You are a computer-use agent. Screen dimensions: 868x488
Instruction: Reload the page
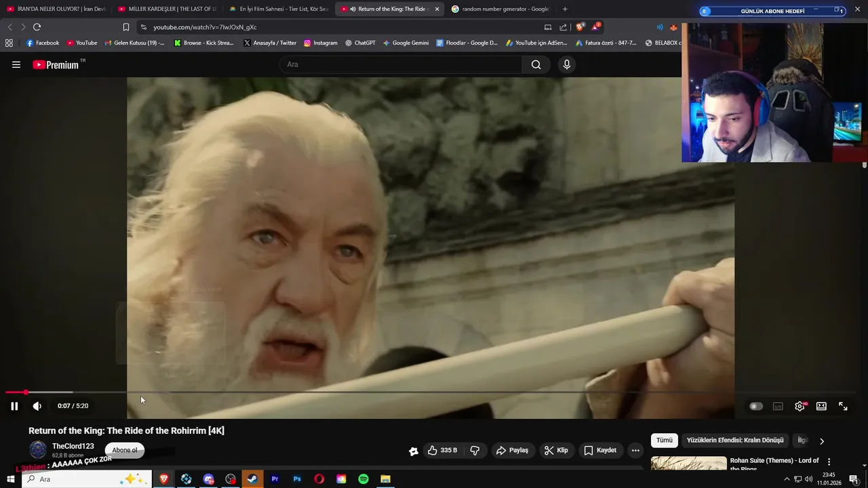pos(37,27)
